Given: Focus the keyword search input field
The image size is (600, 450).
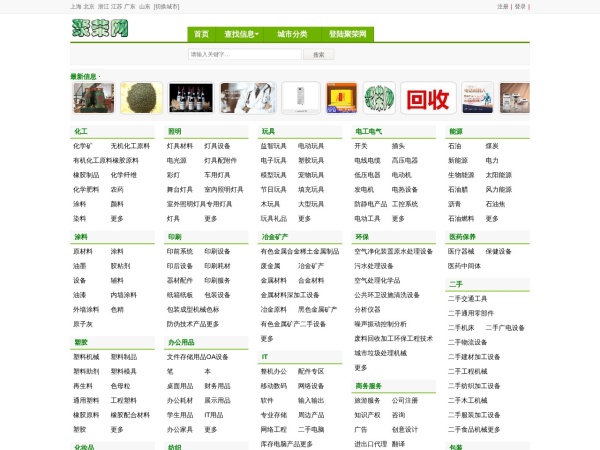Looking at the screenshot, I should tap(245, 54).
